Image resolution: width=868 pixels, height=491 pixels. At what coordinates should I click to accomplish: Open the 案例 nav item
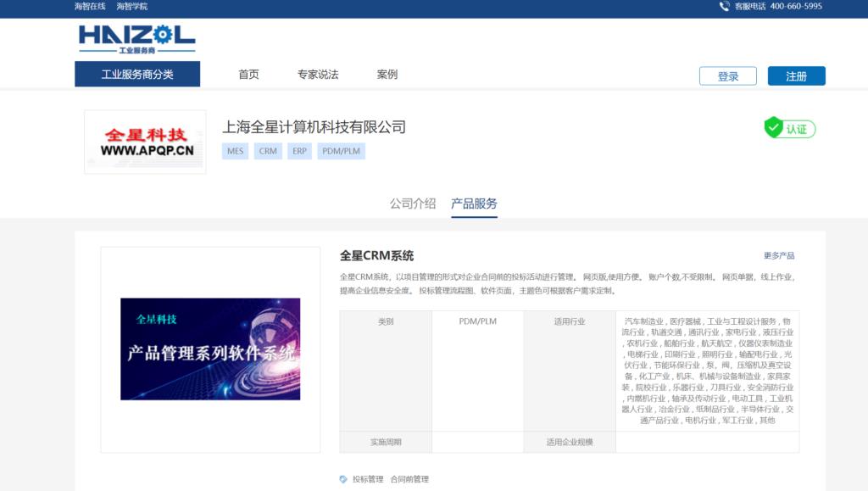(x=387, y=74)
